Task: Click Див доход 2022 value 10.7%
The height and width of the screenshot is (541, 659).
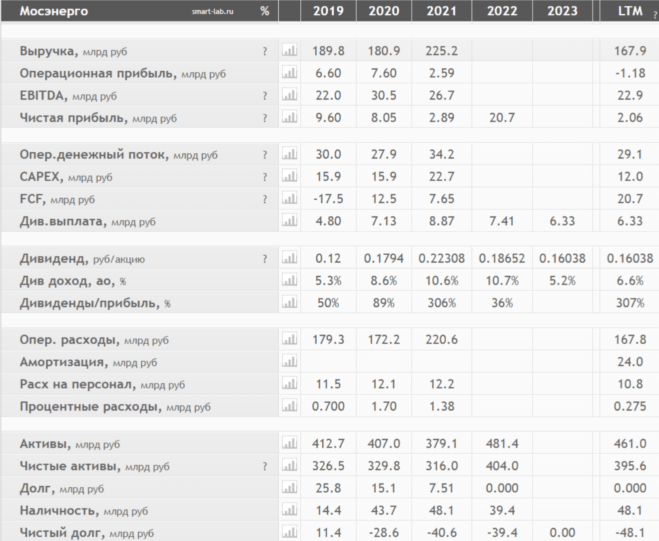Action: coord(502,280)
